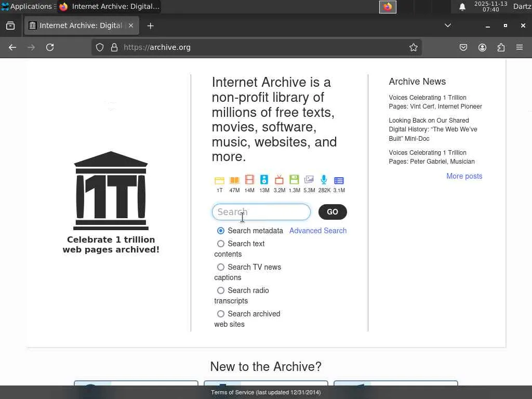The height and width of the screenshot is (399, 532).
Task: Click the Archive News heading
Action: [x=417, y=82]
